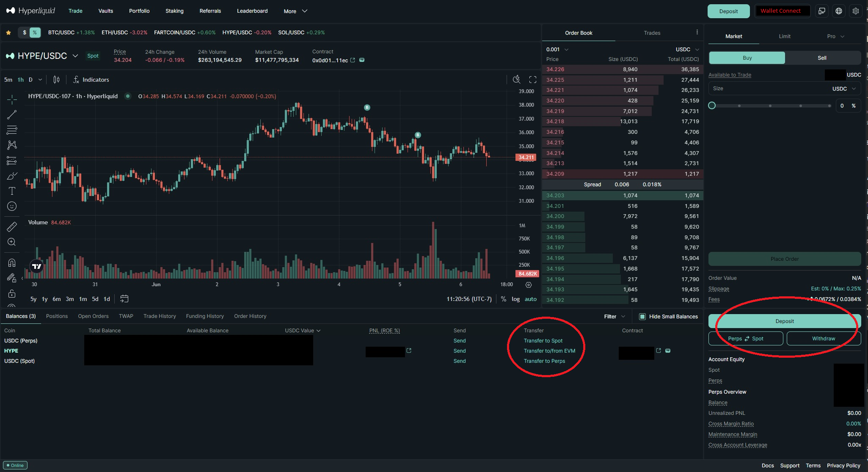The height and width of the screenshot is (472, 868).
Task: Click the order size slider handle
Action: click(x=712, y=106)
